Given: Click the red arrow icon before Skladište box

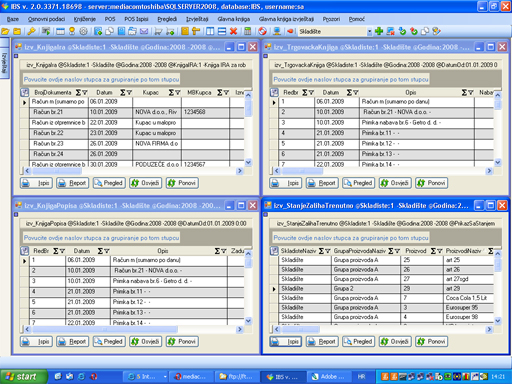Looking at the screenshot, I should coord(290,31).
